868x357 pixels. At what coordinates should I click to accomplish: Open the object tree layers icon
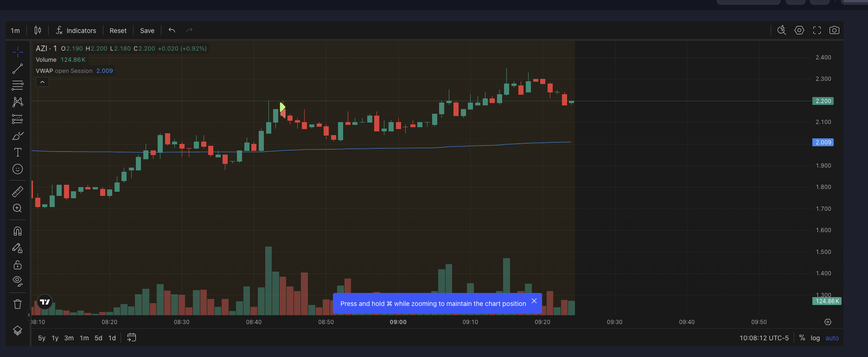pos(18,331)
